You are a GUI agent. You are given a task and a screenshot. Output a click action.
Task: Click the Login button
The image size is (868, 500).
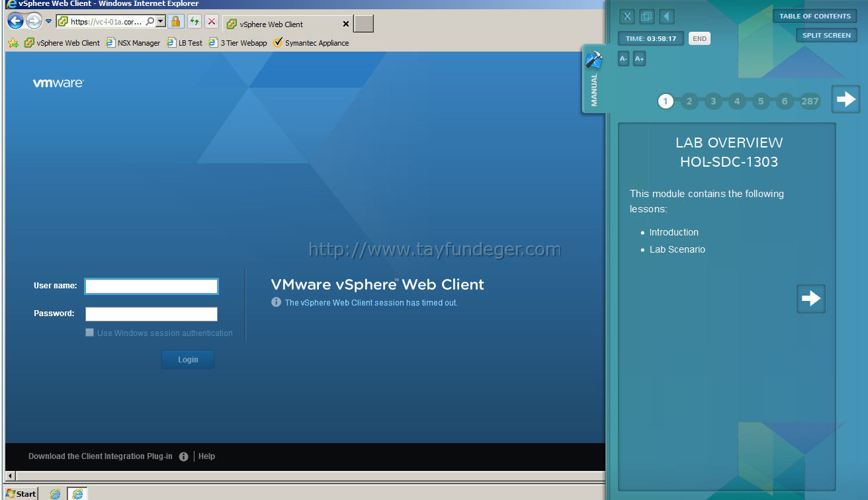[x=188, y=360]
